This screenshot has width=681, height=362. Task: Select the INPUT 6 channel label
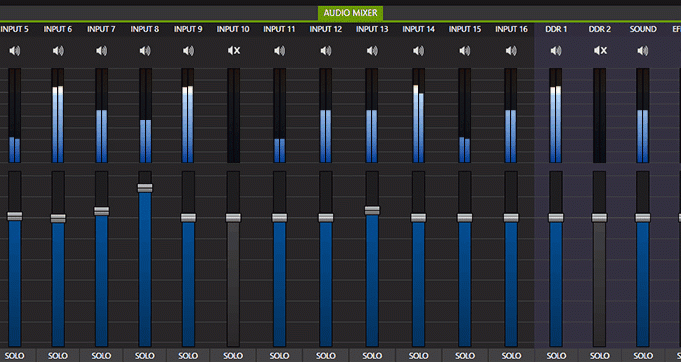point(58,30)
